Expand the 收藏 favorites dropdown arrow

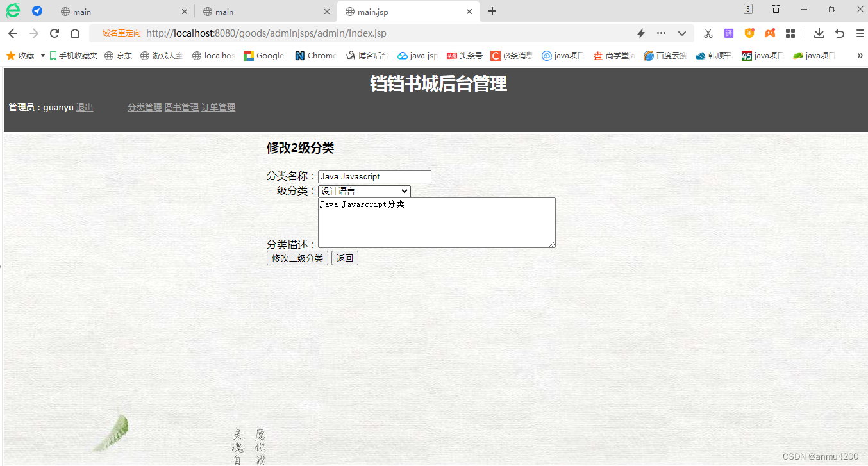click(x=42, y=56)
